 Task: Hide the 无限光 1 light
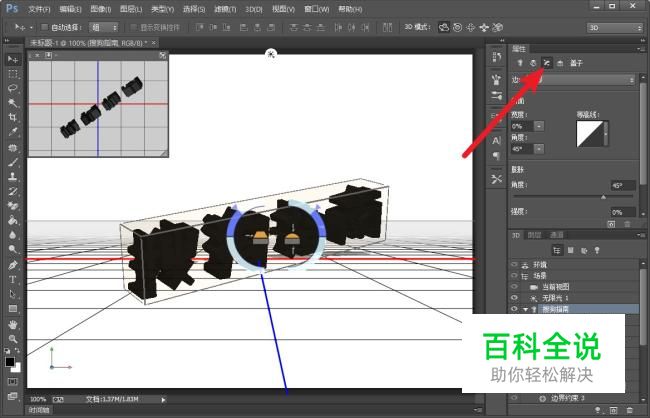point(514,298)
